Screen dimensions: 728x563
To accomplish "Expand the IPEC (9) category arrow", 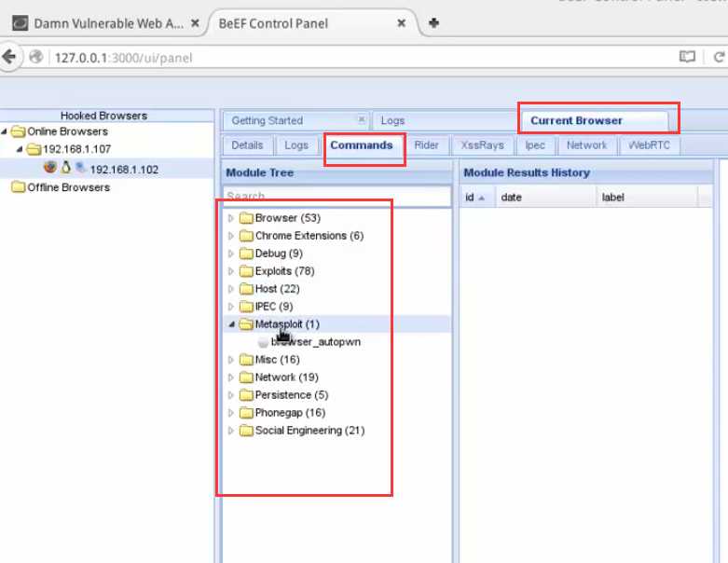I will coord(231,307).
